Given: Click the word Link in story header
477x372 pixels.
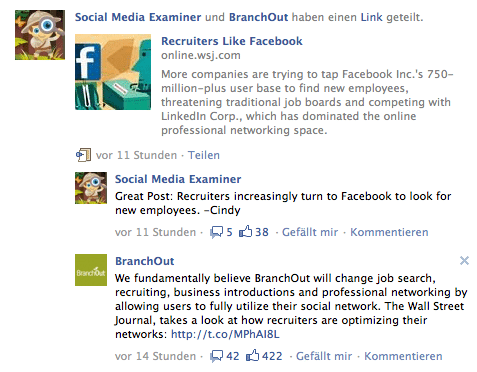Looking at the screenshot, I should tap(371, 17).
